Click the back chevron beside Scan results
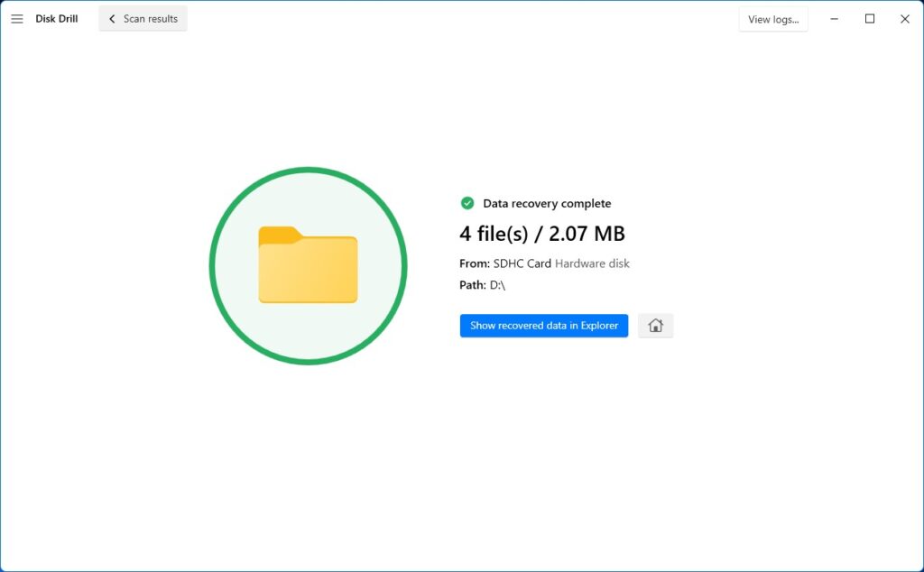Image resolution: width=924 pixels, height=572 pixels. click(x=112, y=18)
